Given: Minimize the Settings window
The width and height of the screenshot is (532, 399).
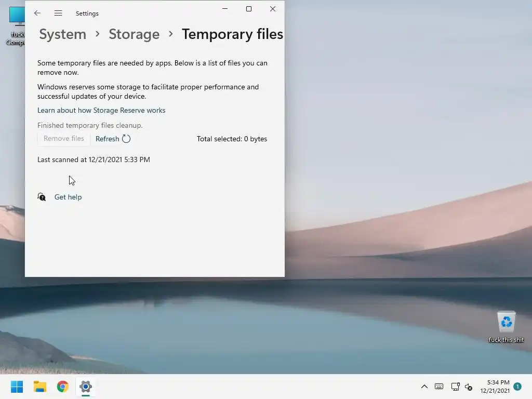Looking at the screenshot, I should pos(225,9).
